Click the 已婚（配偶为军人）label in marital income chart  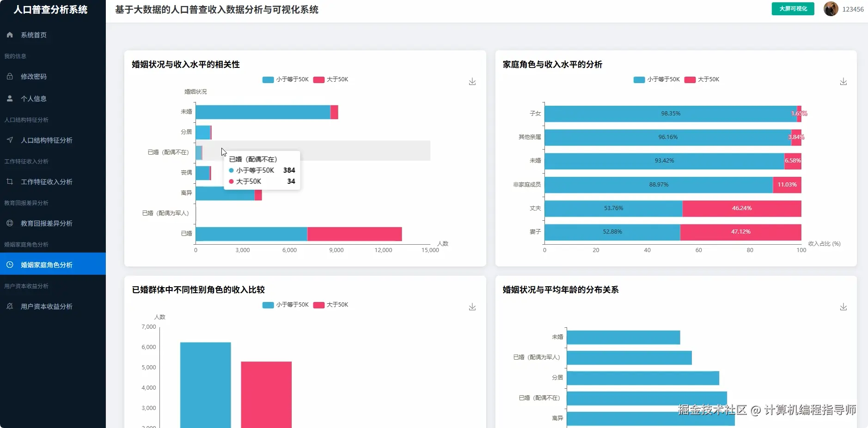pyautogui.click(x=165, y=213)
